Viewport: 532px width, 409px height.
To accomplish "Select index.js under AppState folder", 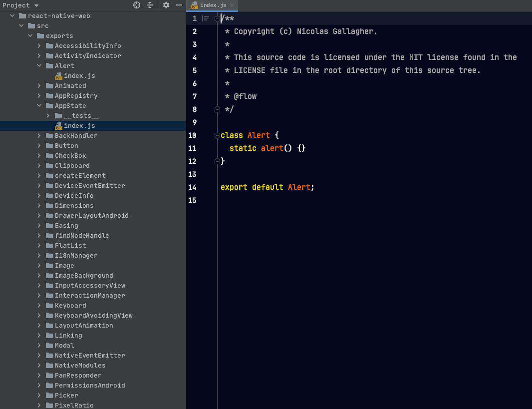I will 79,125.
